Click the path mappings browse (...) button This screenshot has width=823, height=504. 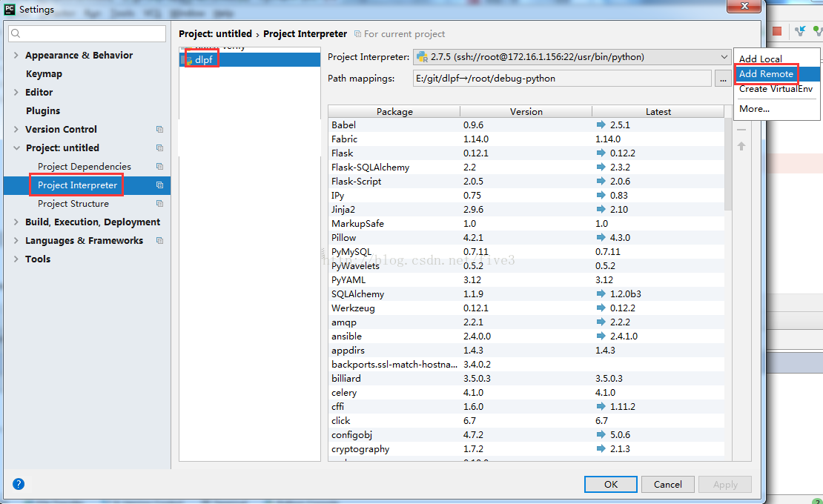pos(723,79)
